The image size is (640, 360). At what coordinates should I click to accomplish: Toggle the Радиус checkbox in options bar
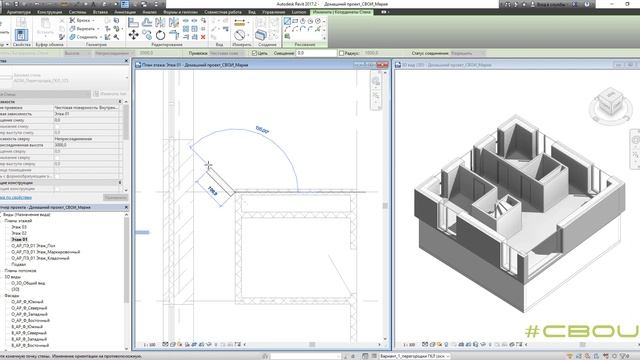(341, 53)
